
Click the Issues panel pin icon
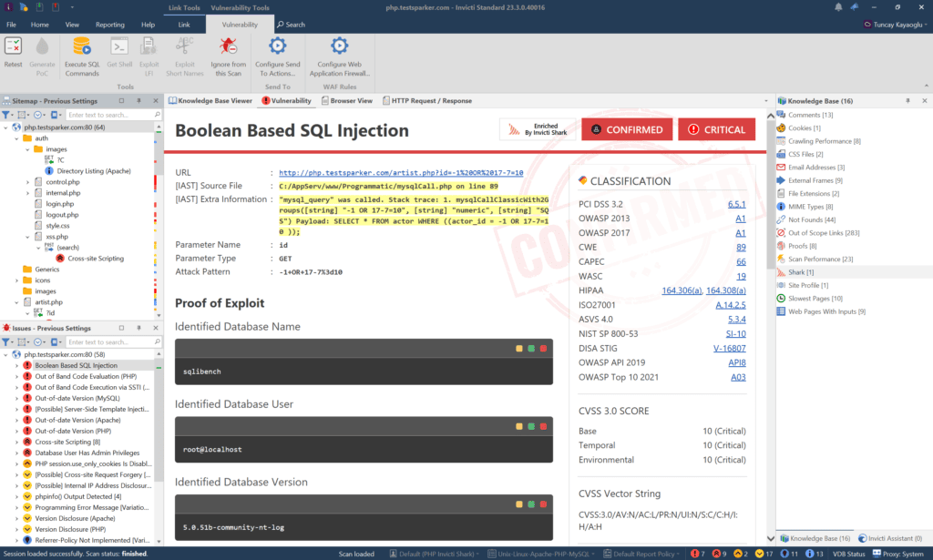pyautogui.click(x=138, y=328)
